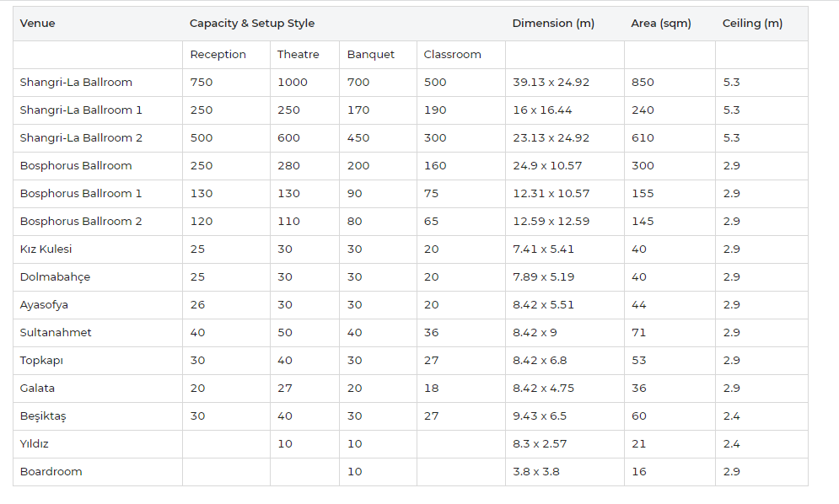Click the Kız Kulesi venue name

point(46,249)
